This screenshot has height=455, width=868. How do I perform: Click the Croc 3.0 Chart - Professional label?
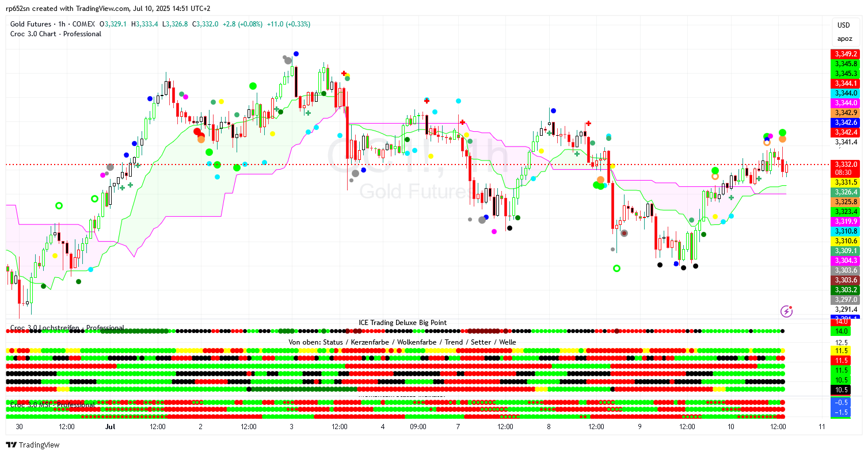56,34
